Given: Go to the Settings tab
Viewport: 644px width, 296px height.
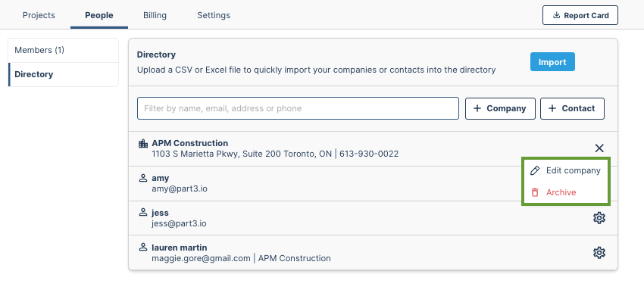Looking at the screenshot, I should [214, 16].
